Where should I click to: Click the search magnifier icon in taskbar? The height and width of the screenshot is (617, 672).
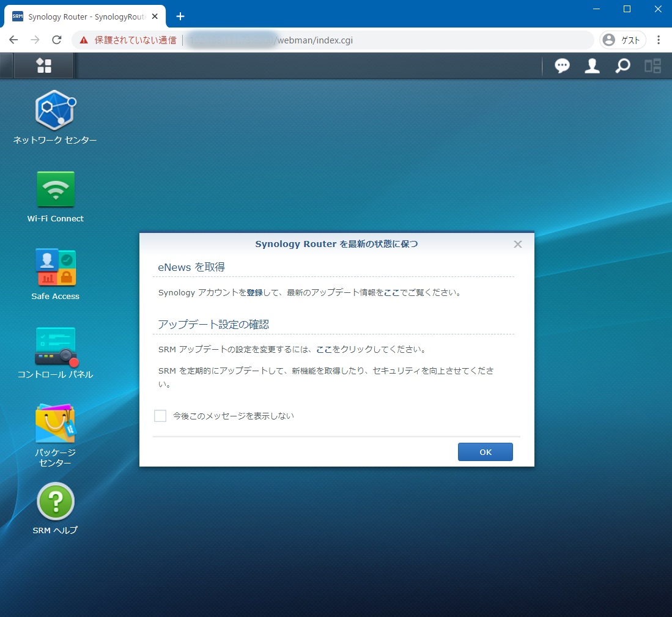pos(622,65)
